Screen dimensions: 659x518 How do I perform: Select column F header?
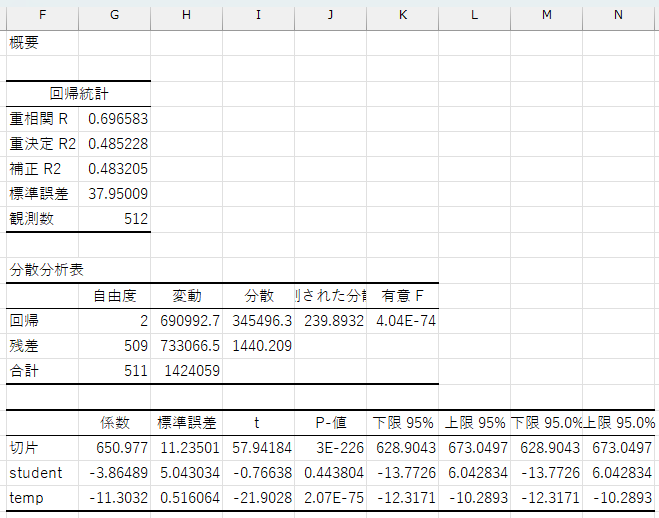pos(42,16)
